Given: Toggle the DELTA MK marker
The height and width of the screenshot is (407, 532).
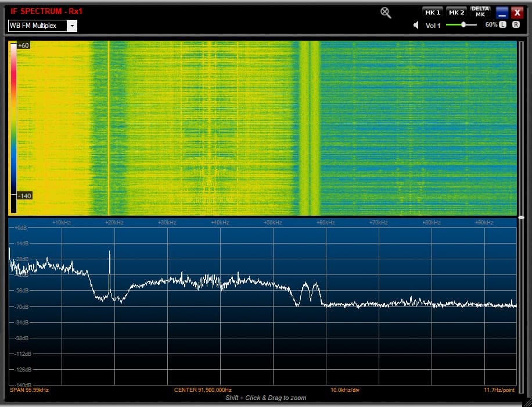Looking at the screenshot, I should (480, 12).
